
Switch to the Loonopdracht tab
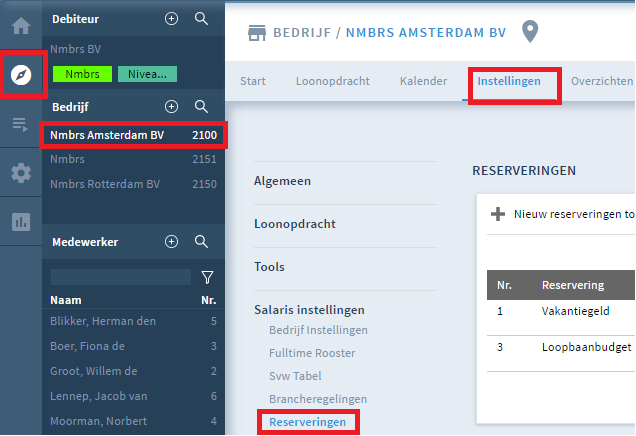point(333,81)
